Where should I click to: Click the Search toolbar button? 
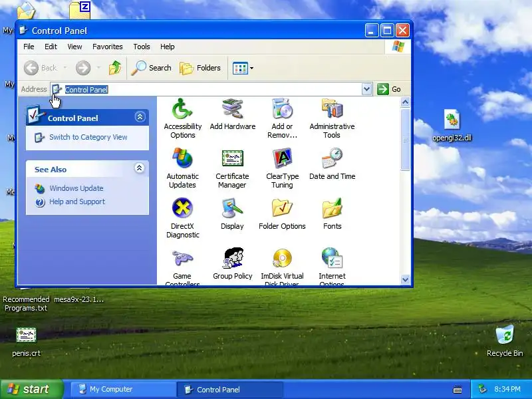[152, 68]
